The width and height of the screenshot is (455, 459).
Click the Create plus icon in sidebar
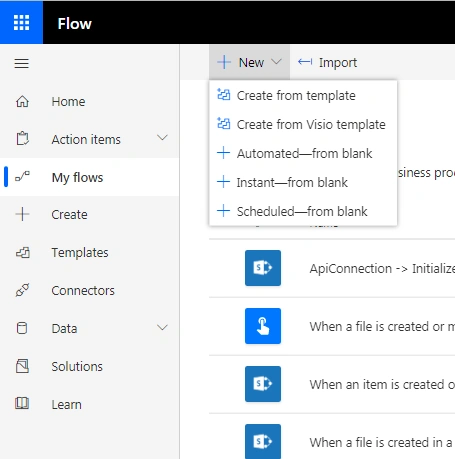coord(22,214)
